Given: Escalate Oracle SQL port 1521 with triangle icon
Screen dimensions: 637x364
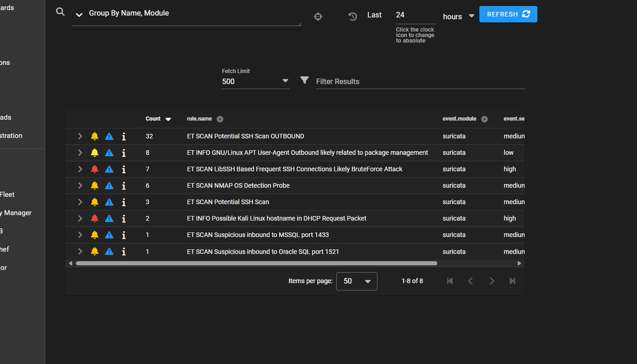Looking at the screenshot, I should click(x=109, y=252).
